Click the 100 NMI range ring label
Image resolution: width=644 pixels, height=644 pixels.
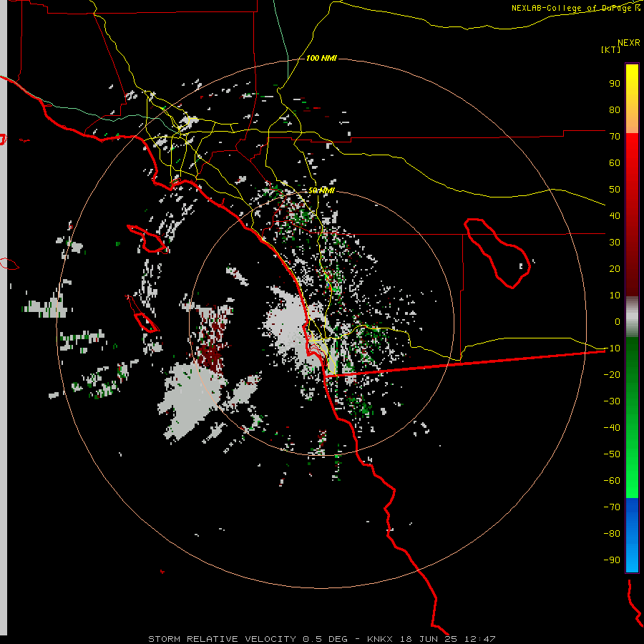[321, 58]
